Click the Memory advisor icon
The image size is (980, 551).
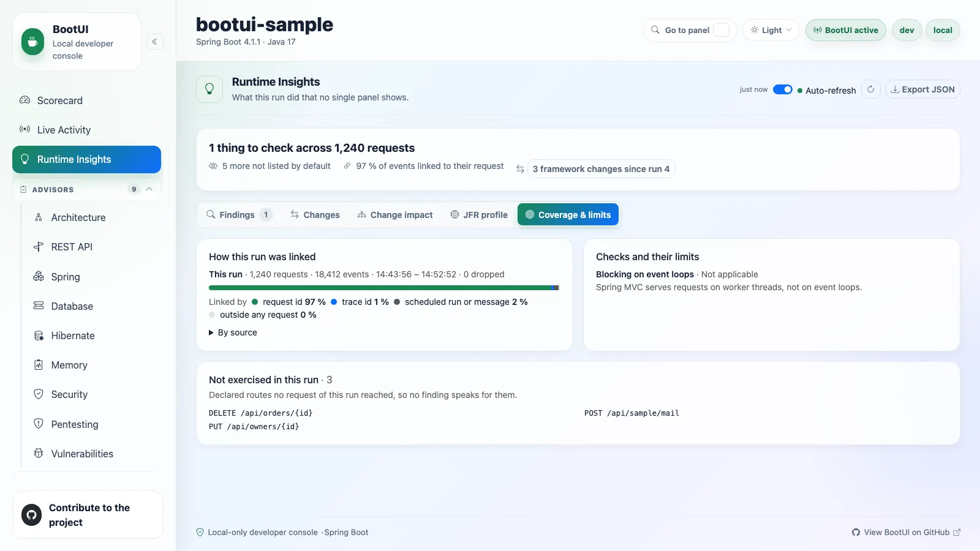click(x=39, y=365)
